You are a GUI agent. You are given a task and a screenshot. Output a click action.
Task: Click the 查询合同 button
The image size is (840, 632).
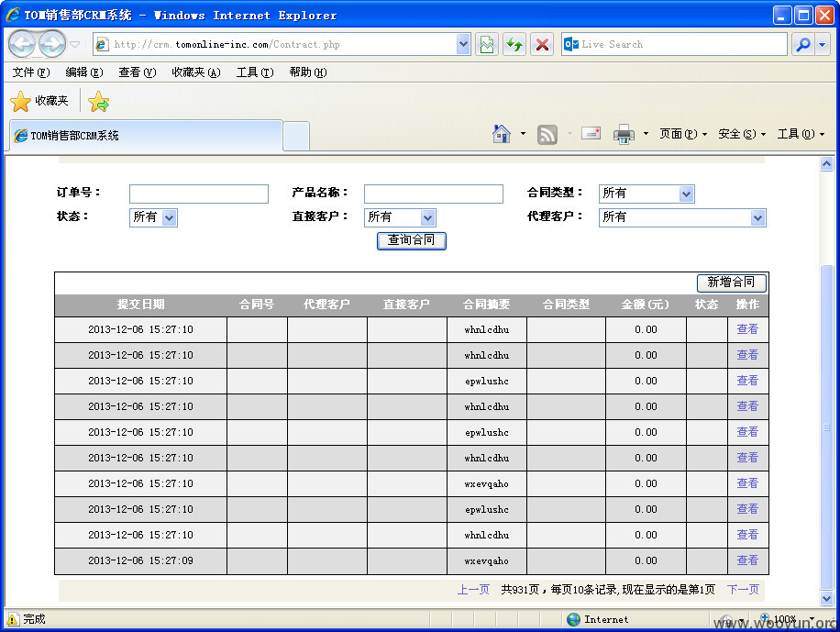tap(412, 240)
